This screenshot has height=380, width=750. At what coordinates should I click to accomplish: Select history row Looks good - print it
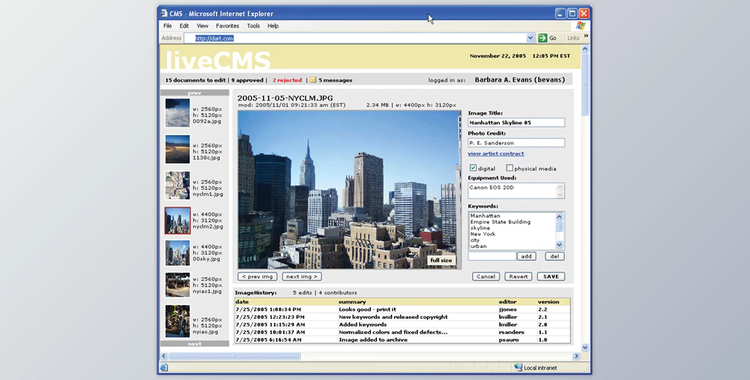(x=402, y=310)
